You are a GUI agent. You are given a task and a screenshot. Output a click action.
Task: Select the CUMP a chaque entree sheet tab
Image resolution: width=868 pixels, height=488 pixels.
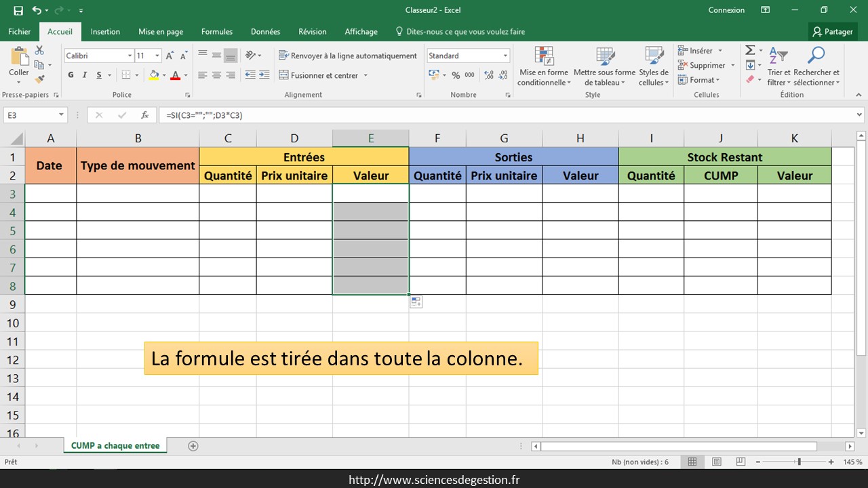pyautogui.click(x=115, y=446)
